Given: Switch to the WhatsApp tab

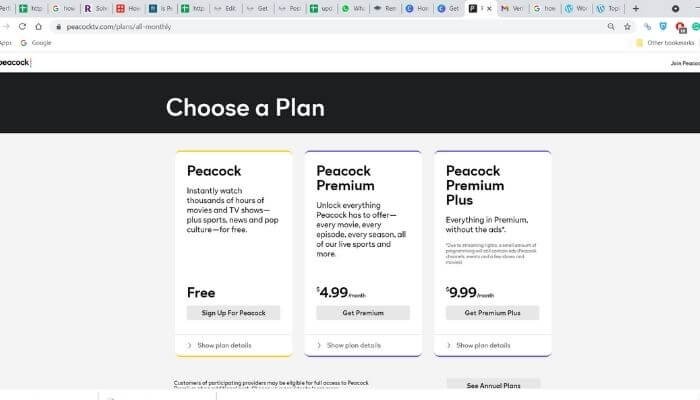Looking at the screenshot, I should pos(353,8).
